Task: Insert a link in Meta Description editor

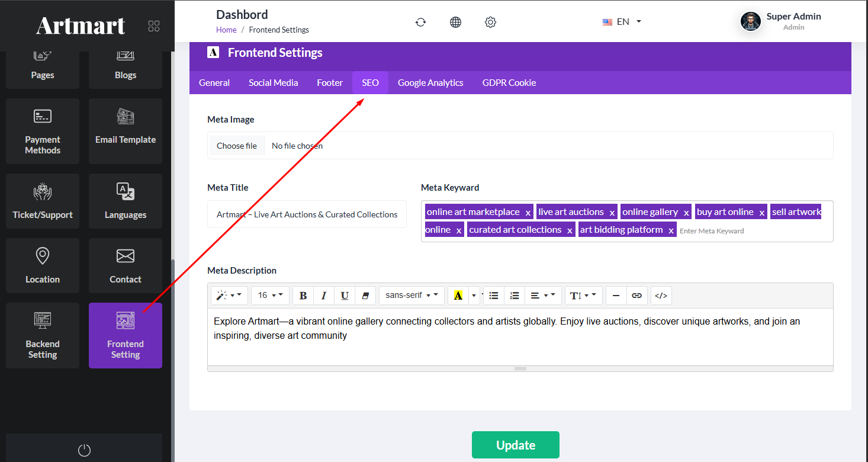Action: (636, 296)
